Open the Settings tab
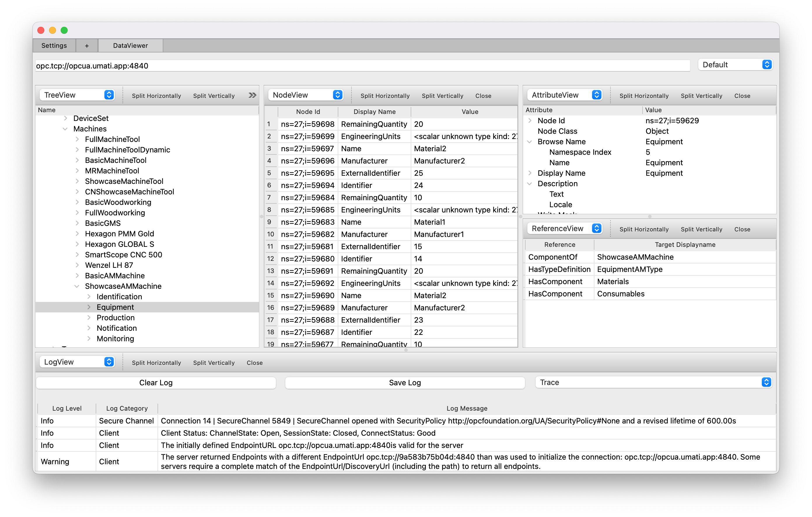 coord(54,45)
